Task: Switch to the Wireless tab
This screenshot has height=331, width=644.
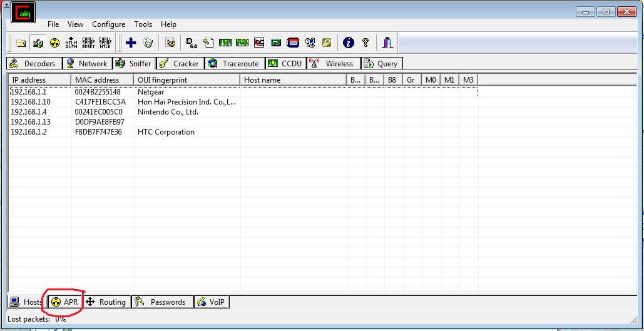Action: pos(333,64)
